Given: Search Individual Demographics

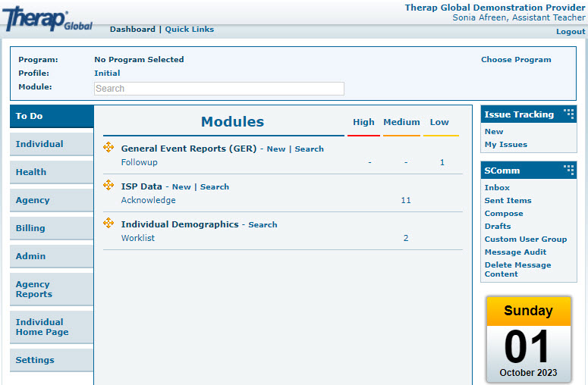Looking at the screenshot, I should [x=263, y=224].
